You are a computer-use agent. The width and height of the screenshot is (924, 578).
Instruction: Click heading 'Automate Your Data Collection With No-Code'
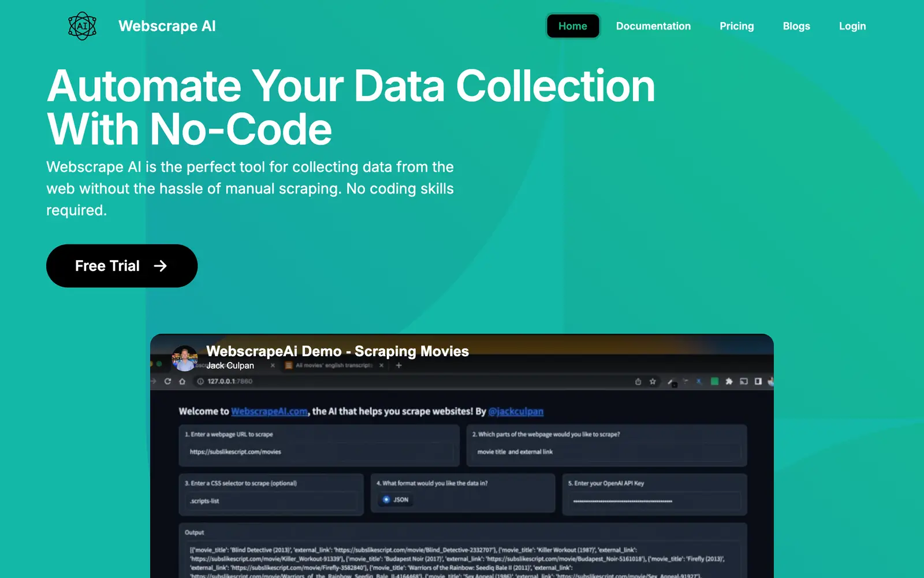point(351,108)
